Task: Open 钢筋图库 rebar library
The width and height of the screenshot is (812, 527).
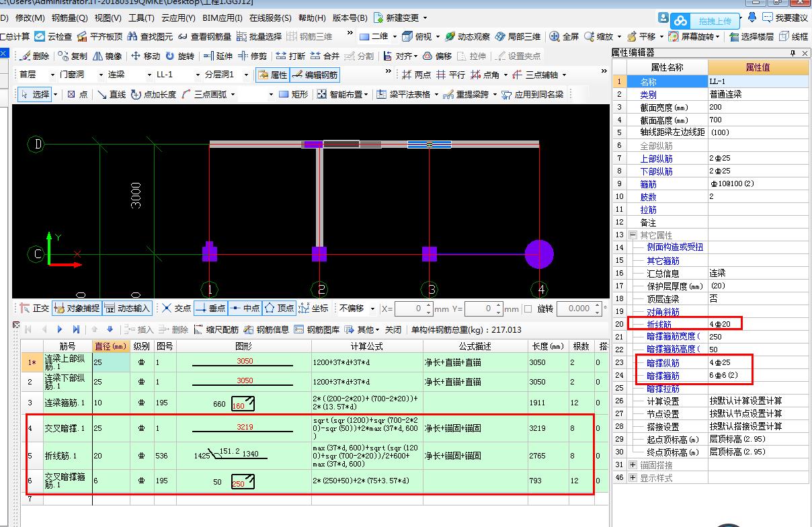Action: [x=317, y=329]
